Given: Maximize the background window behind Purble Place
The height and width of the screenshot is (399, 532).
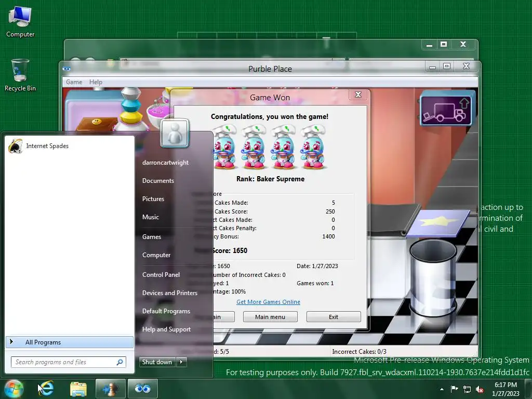Looking at the screenshot, I should tap(444, 44).
